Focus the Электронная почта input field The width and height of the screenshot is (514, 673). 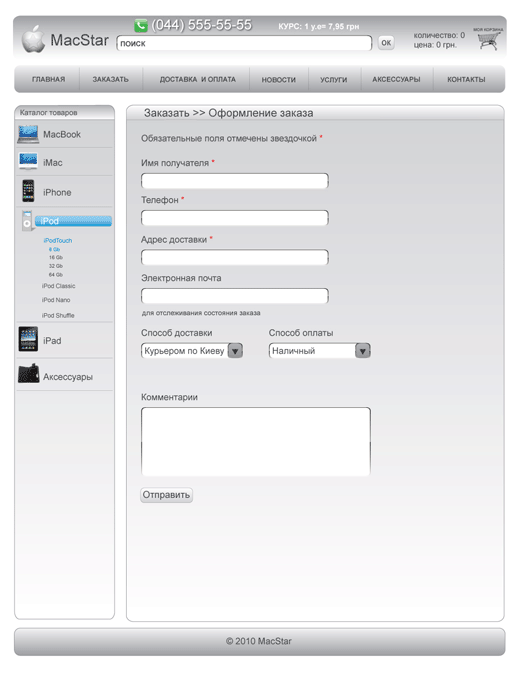coord(235,296)
